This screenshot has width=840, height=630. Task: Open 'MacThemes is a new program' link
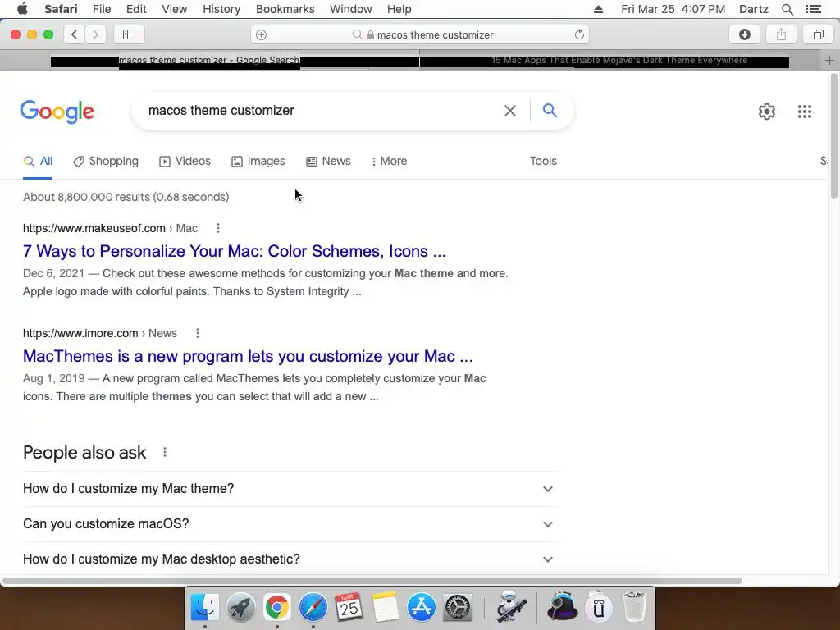(248, 356)
